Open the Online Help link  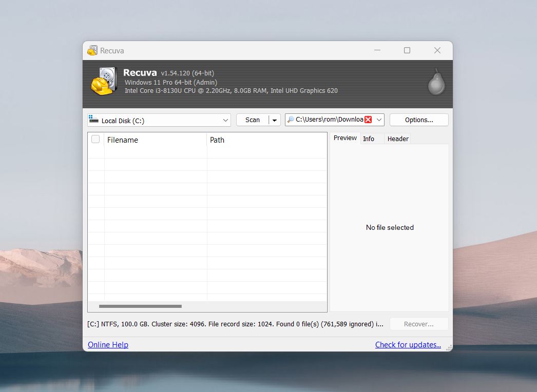click(108, 345)
